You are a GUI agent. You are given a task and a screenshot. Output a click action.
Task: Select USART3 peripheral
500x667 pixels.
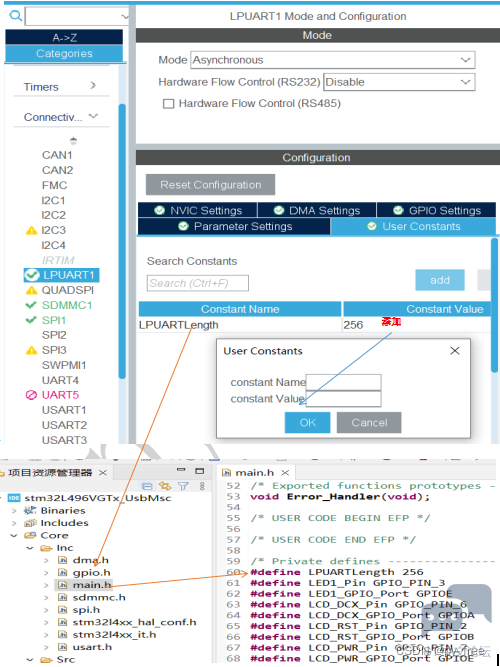pyautogui.click(x=64, y=440)
